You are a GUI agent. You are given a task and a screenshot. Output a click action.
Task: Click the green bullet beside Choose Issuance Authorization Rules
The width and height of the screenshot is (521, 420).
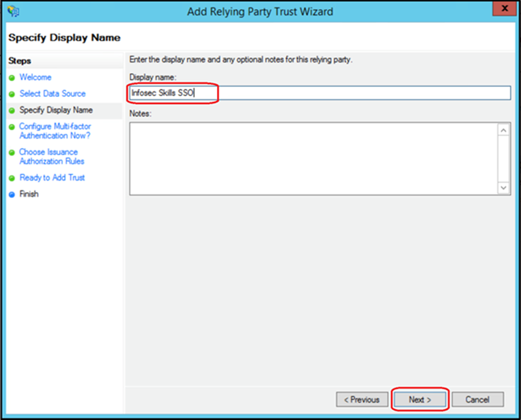coord(12,153)
